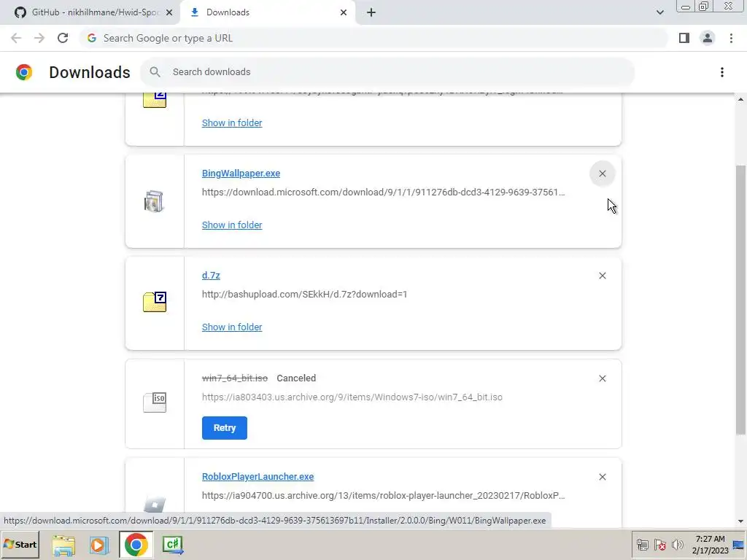The height and width of the screenshot is (560, 747).
Task: Show BingWallpaper.exe in folder
Action: click(232, 225)
